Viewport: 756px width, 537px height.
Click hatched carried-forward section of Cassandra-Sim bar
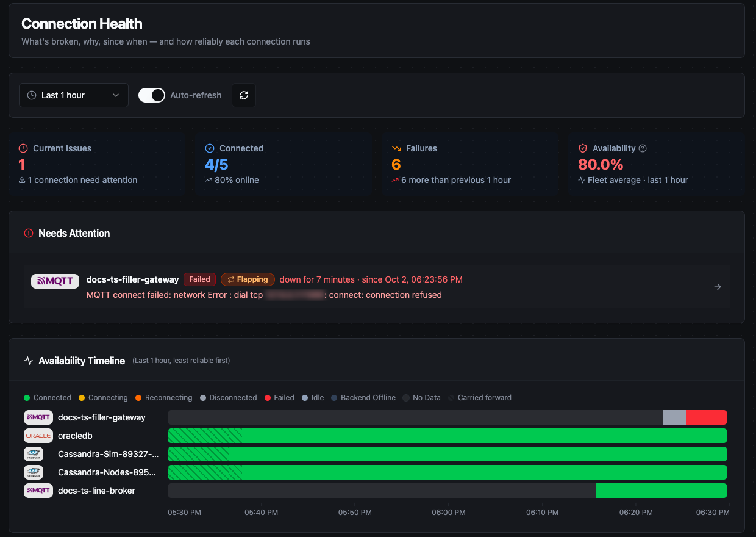198,454
